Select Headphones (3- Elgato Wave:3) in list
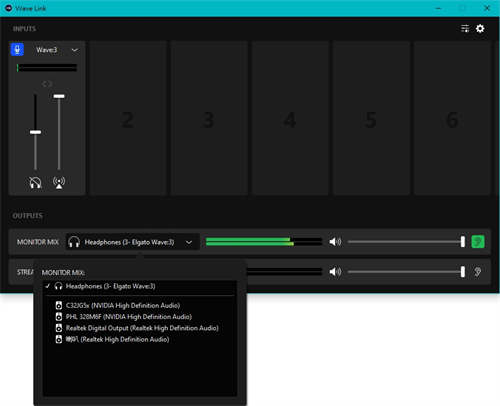This screenshot has height=406, width=500. [x=140, y=286]
